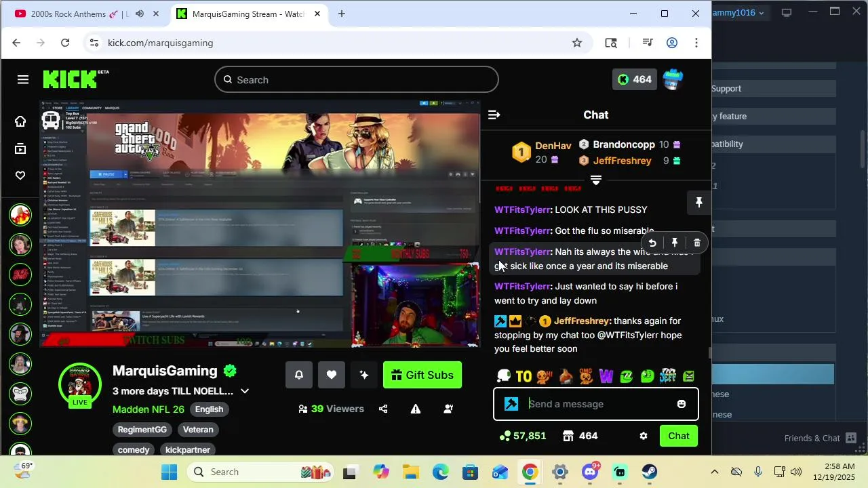
Task: Open Chrome profile icon
Action: 672,43
